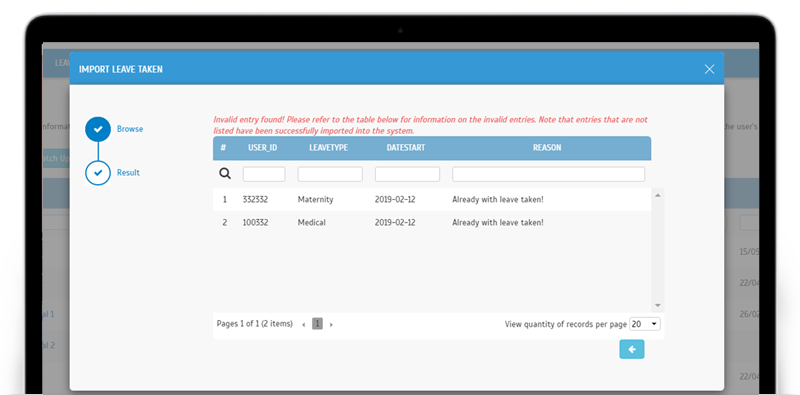Screen dimensions: 800x395
Task: Click the red invalid entry warning message
Action: click(430, 126)
